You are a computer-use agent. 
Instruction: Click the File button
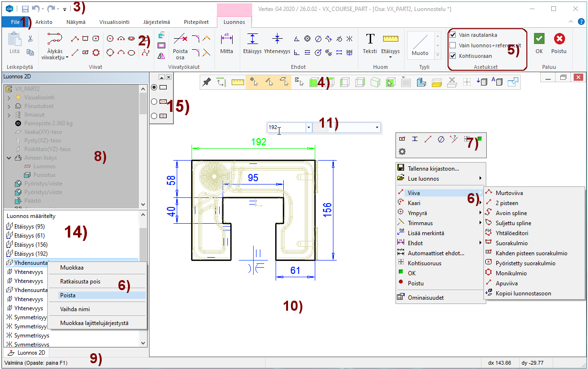pos(15,22)
